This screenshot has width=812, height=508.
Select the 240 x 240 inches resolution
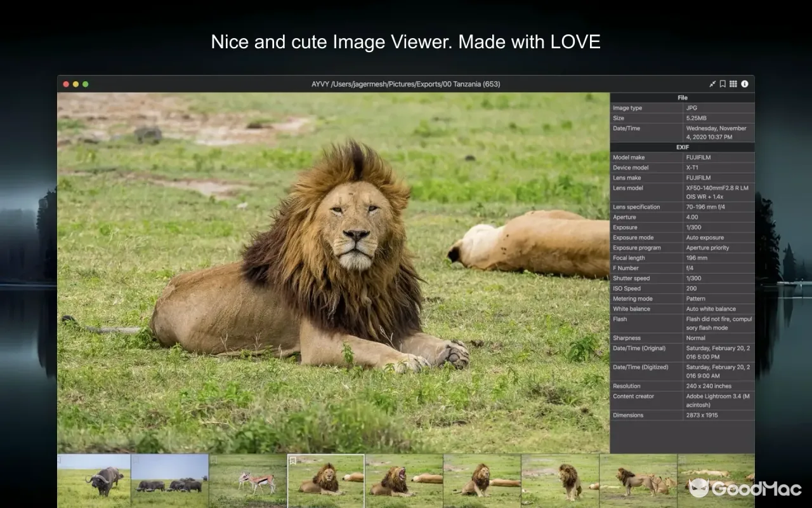tap(709, 386)
